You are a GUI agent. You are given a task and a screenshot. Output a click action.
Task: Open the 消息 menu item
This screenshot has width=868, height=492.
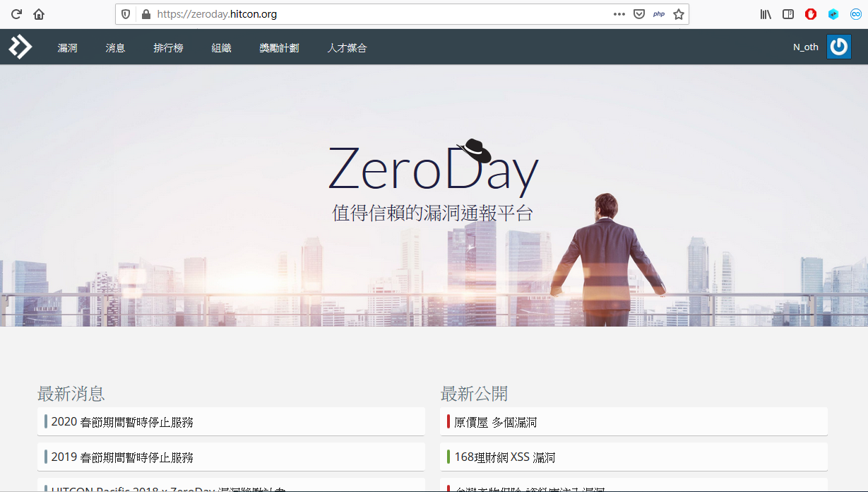[x=116, y=48]
